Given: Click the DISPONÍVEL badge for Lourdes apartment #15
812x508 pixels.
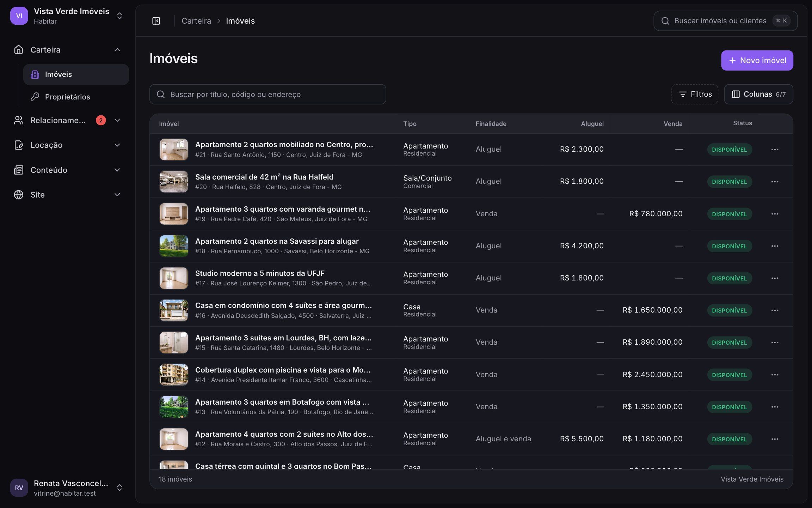Looking at the screenshot, I should point(730,343).
